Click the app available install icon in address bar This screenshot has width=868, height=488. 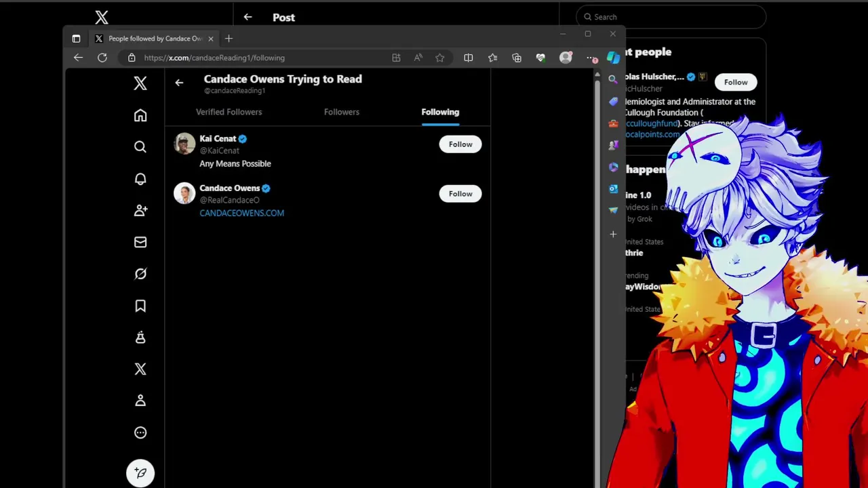click(x=396, y=58)
